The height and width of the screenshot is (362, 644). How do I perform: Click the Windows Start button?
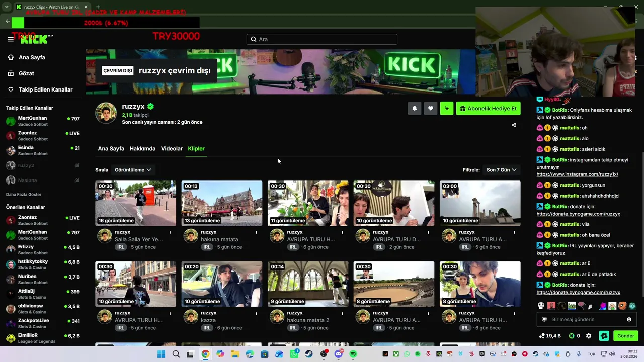coord(161,354)
